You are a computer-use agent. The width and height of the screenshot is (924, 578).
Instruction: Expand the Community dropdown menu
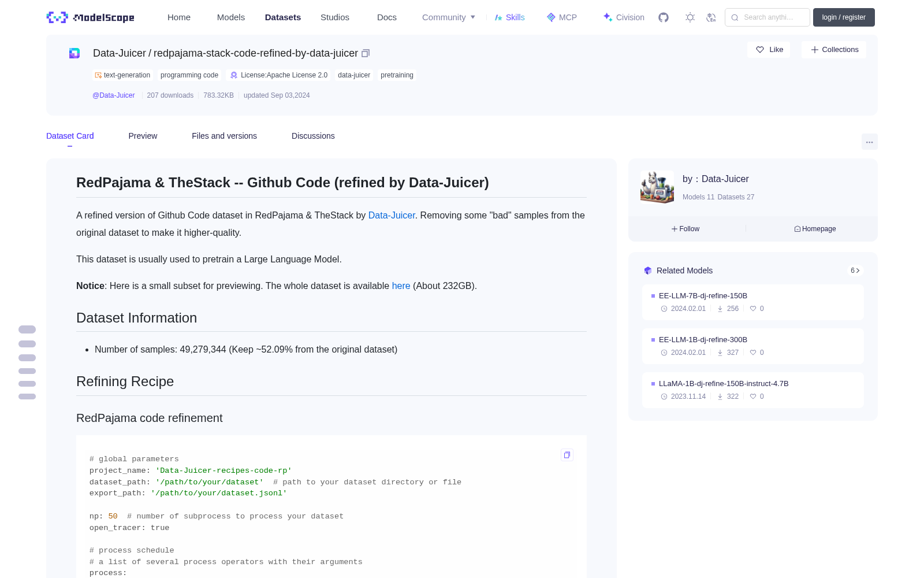tap(449, 17)
